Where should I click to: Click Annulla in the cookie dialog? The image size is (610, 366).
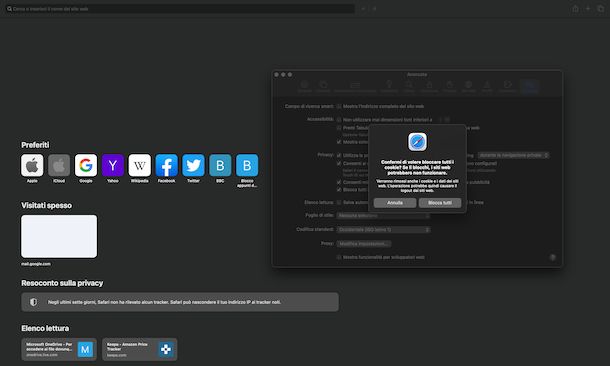[x=395, y=203]
